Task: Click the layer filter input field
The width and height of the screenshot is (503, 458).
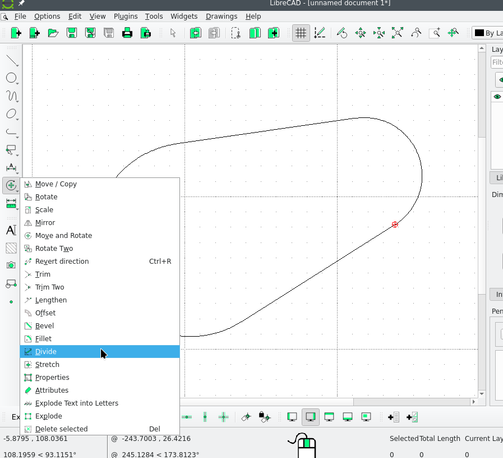Action: pos(497,62)
